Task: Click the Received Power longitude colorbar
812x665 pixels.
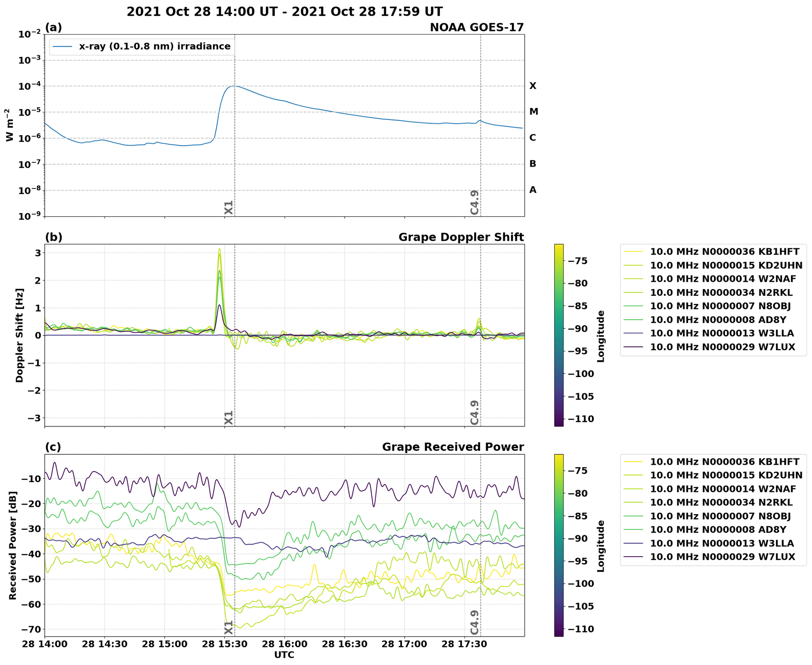Action: click(558, 545)
